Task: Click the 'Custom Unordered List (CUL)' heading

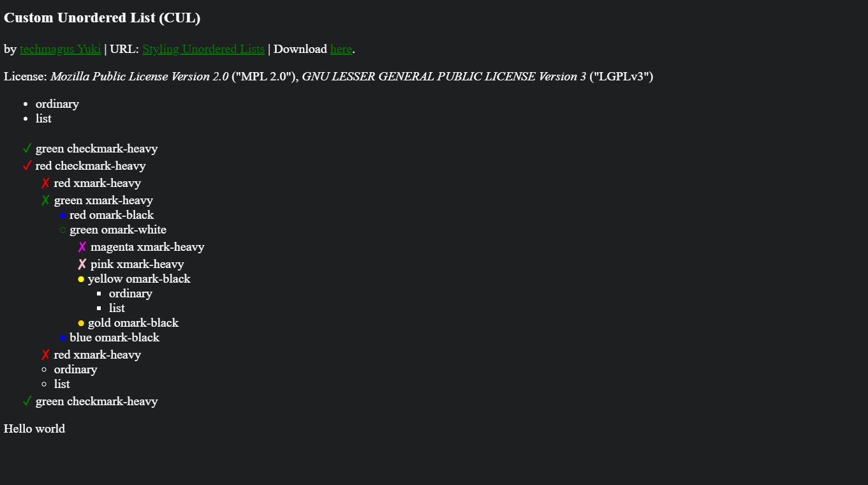Action: 102,18
